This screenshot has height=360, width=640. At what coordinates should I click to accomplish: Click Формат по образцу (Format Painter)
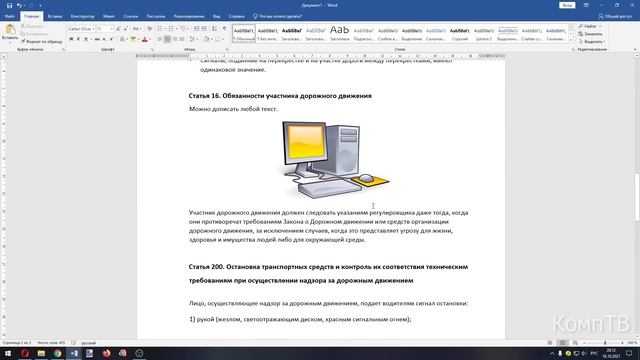coord(42,42)
